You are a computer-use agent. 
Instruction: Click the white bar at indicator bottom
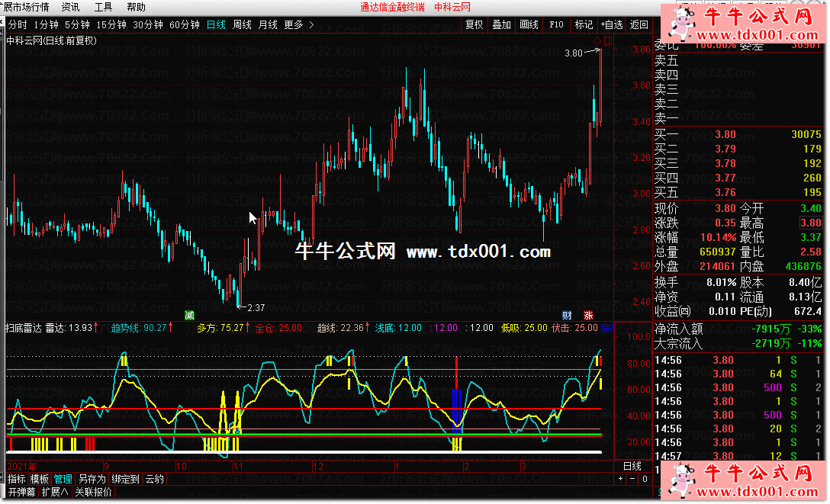[x=305, y=452]
